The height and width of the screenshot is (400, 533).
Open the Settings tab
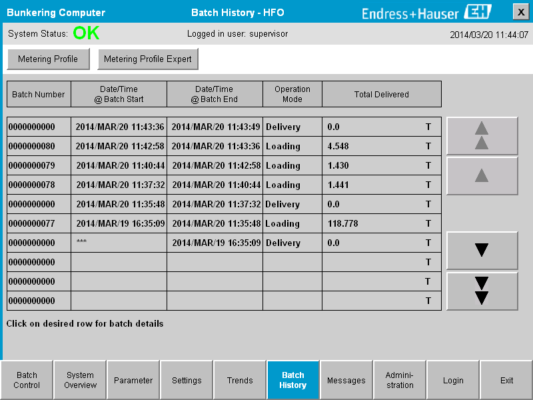tap(187, 380)
